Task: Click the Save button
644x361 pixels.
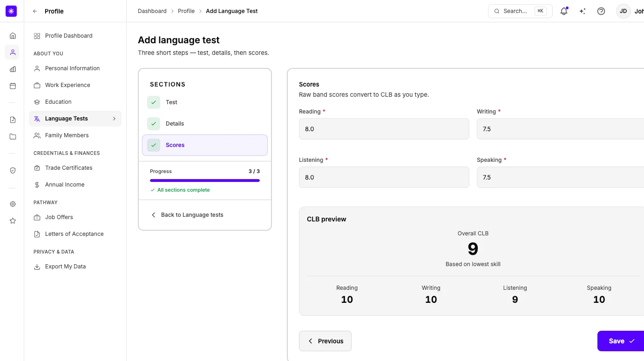Action: click(x=621, y=341)
